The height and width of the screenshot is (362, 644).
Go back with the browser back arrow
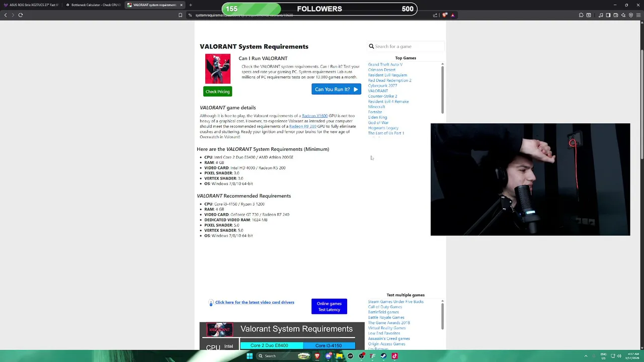tap(6, 15)
